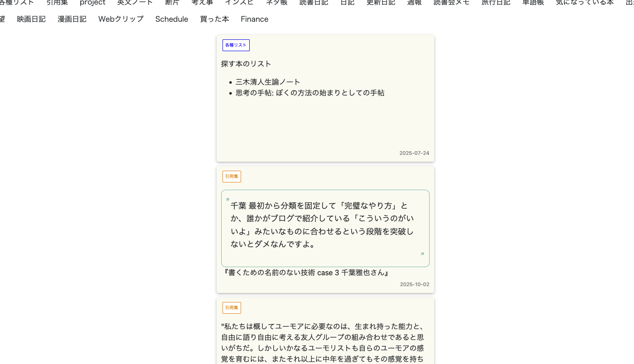The height and width of the screenshot is (364, 634).
Task: Click the 引用集 badge on the 千葉雅也 quote card
Action: pos(232,176)
